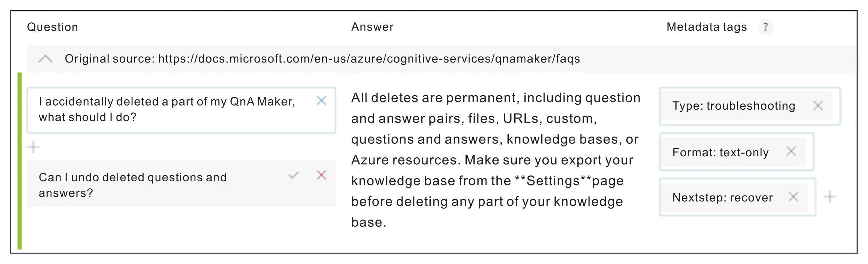Remove the 'Type: troubleshooting' metadata tag

click(818, 106)
